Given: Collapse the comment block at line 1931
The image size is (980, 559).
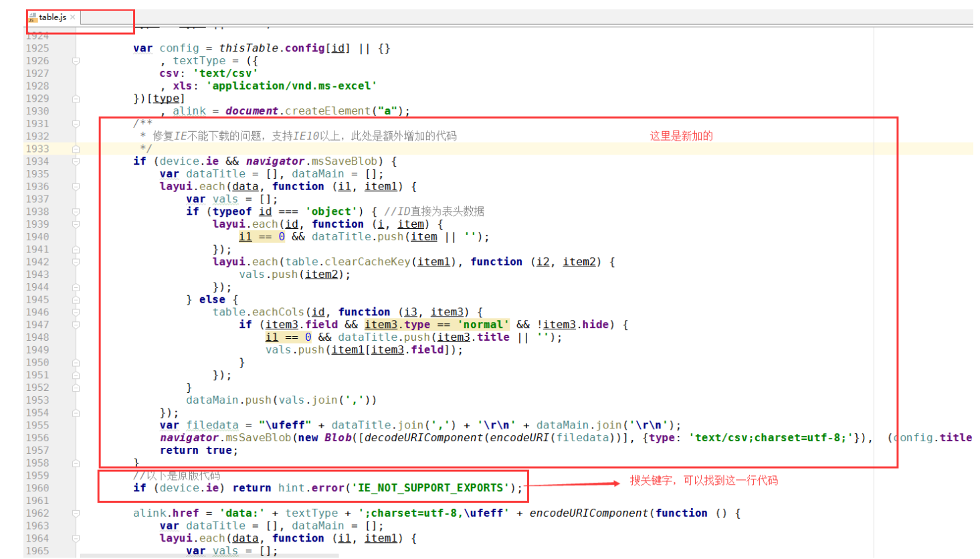Looking at the screenshot, I should [x=76, y=124].
